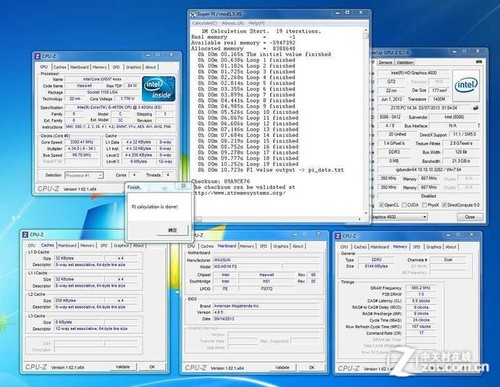This screenshot has height=387, width=500.
Task: Maximize the Super PI window
Action: pyautogui.click(x=347, y=13)
